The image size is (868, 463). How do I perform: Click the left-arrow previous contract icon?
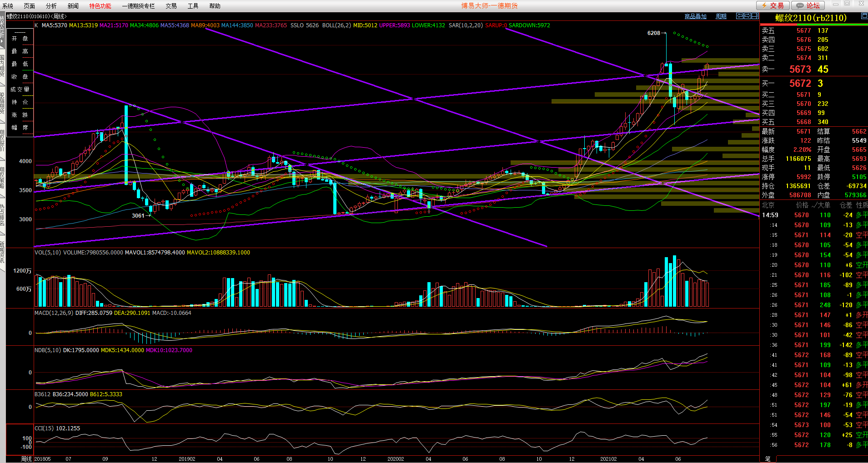click(740, 16)
